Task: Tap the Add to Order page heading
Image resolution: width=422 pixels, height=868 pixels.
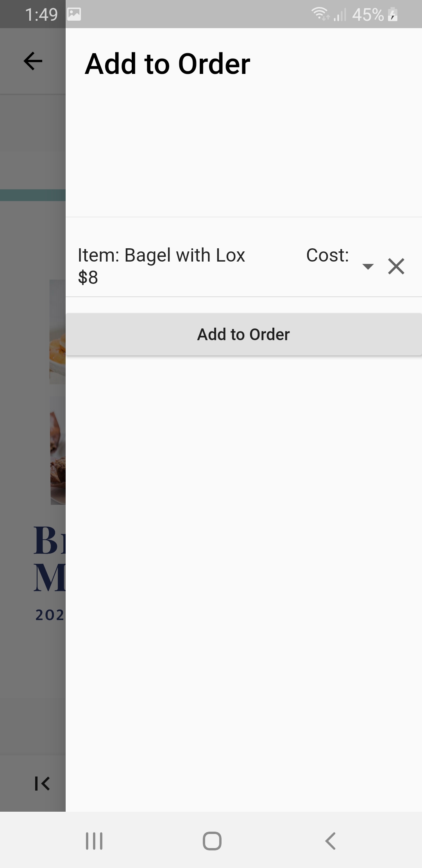Action: 168,64
